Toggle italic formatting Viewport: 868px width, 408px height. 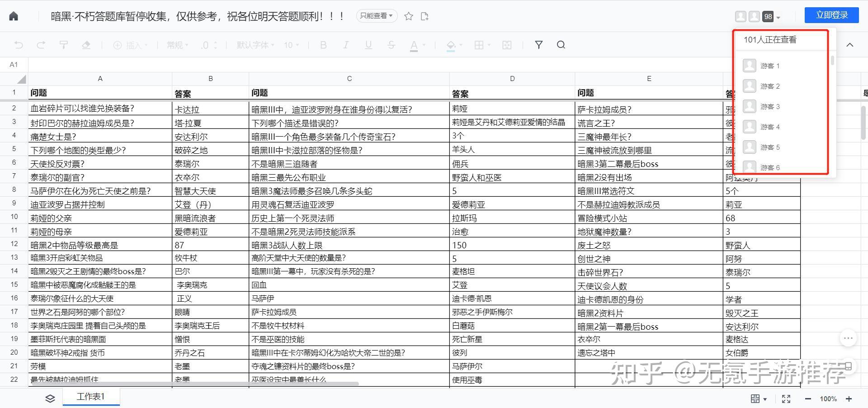click(346, 45)
